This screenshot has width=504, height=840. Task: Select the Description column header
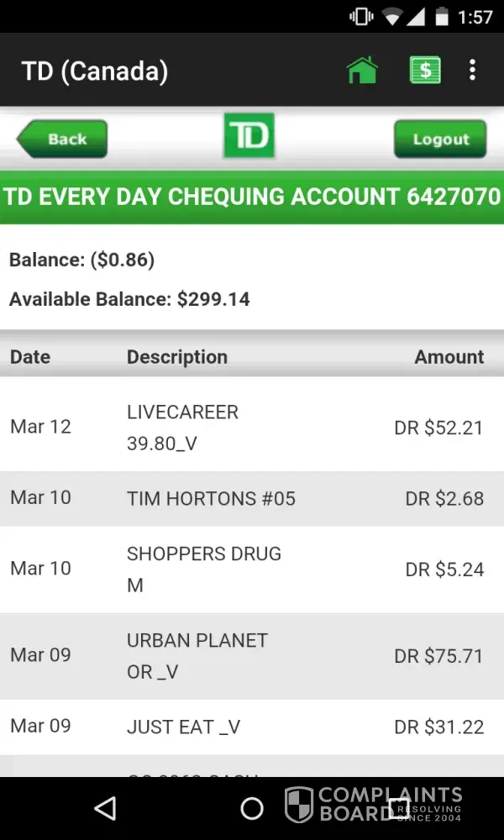click(177, 357)
